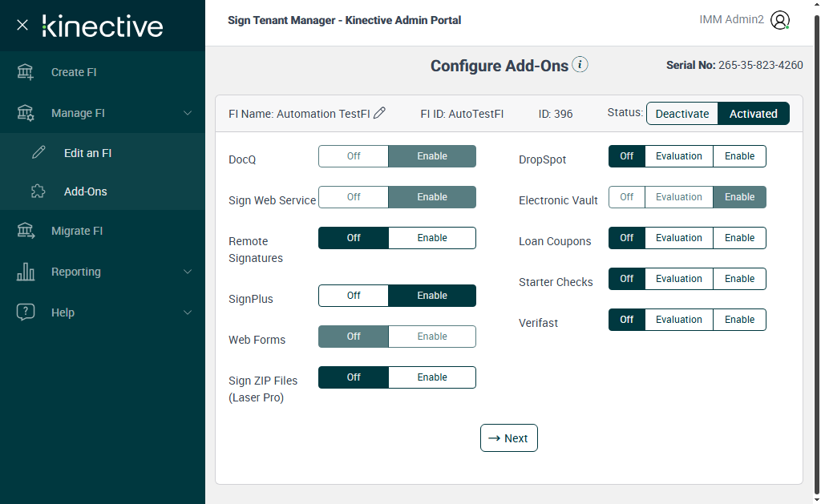Click the Manage FI menu item
The height and width of the screenshot is (504, 821).
(103, 113)
